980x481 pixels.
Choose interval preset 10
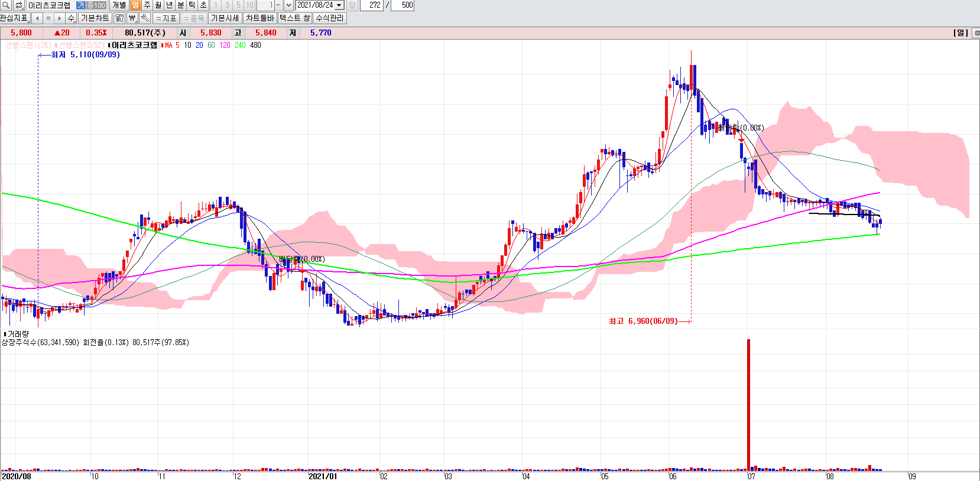249,5
